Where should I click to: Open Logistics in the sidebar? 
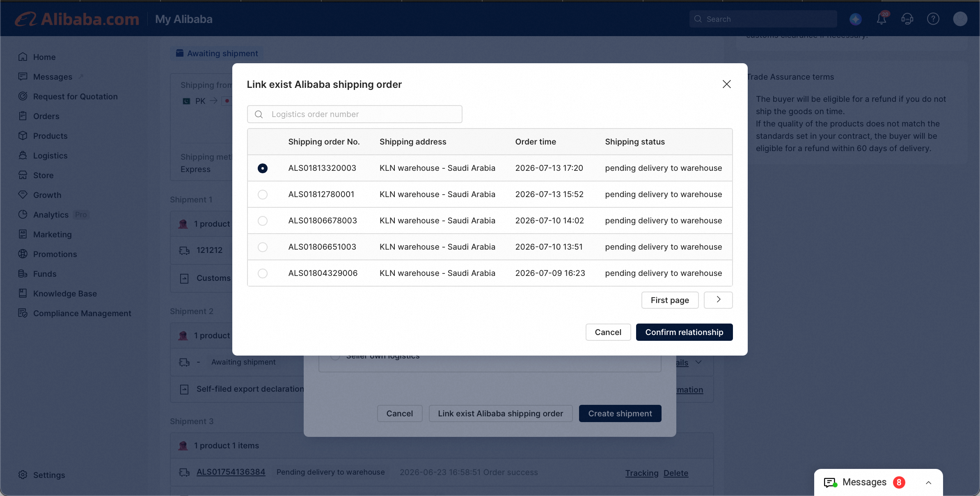pyautogui.click(x=50, y=156)
